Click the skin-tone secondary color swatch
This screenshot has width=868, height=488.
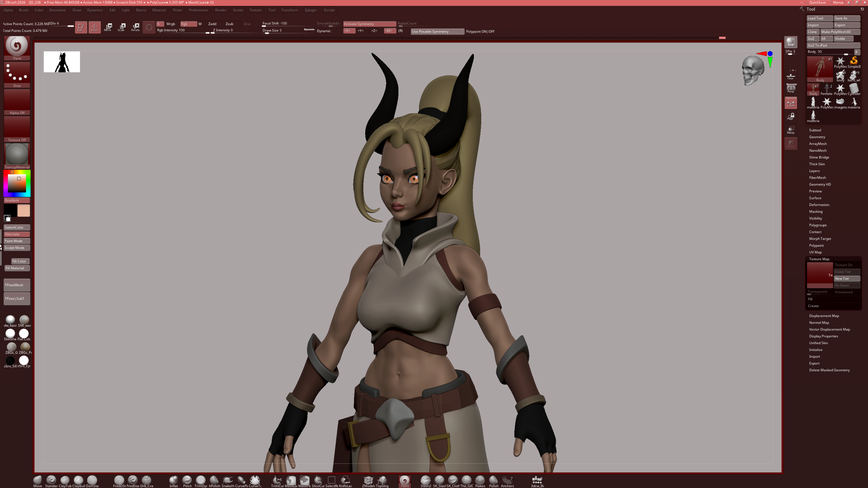(24, 210)
